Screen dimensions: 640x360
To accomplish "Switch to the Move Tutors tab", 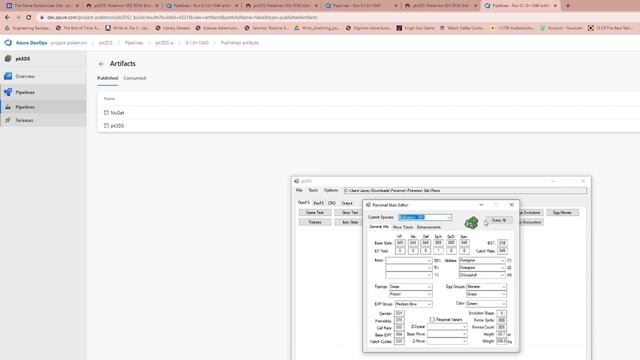I will 403,227.
